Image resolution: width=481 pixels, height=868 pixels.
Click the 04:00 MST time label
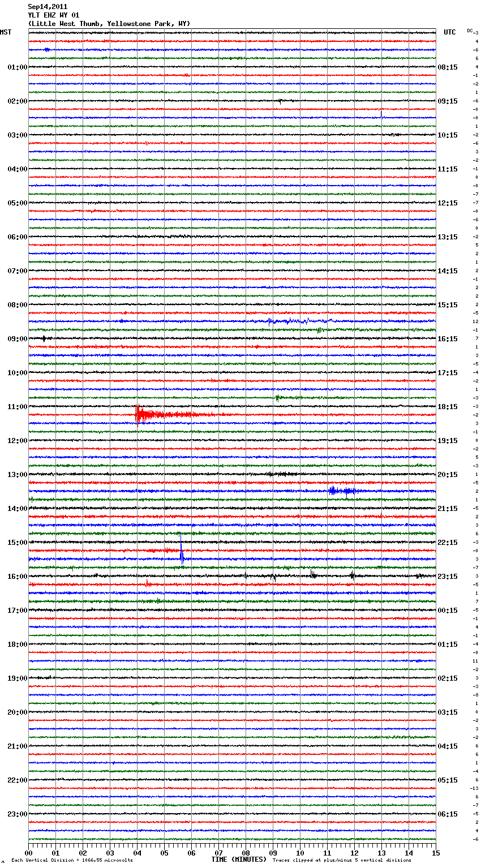pos(18,169)
